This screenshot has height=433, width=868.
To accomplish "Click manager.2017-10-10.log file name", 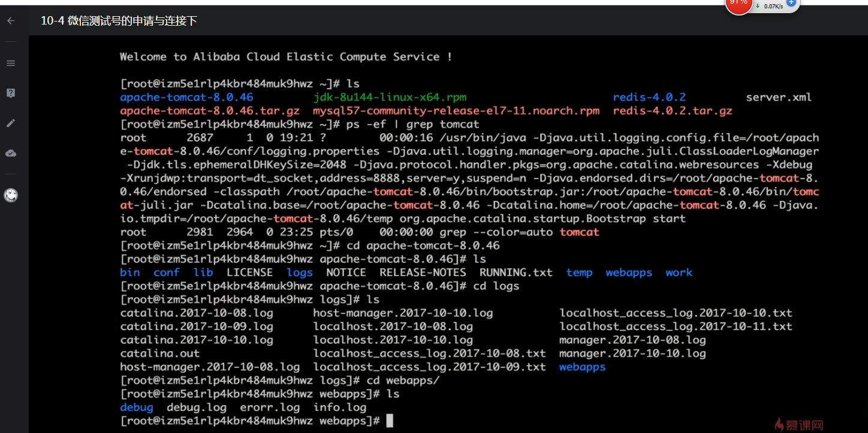I will pos(633,354).
